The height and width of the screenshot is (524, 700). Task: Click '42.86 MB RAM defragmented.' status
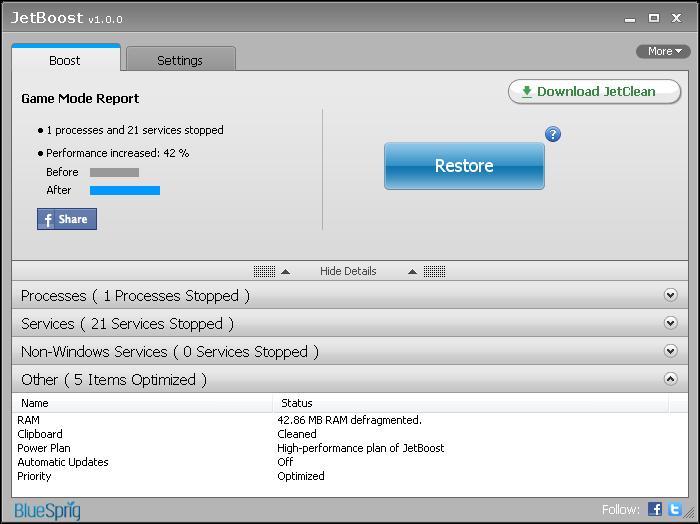(350, 420)
